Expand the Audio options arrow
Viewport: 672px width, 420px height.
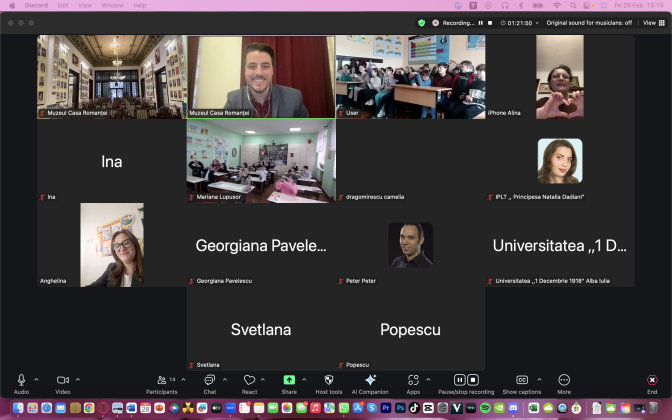pyautogui.click(x=37, y=380)
